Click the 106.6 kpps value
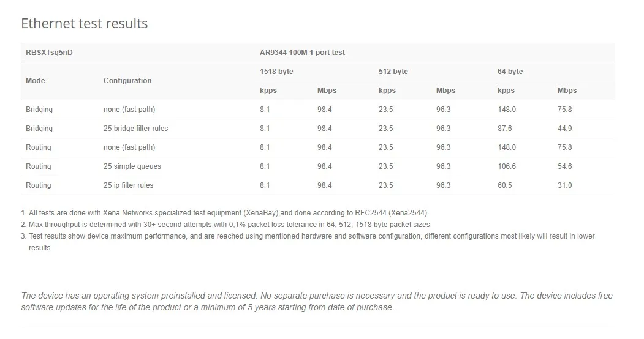Image resolution: width=644 pixels, height=339 pixels. click(507, 166)
